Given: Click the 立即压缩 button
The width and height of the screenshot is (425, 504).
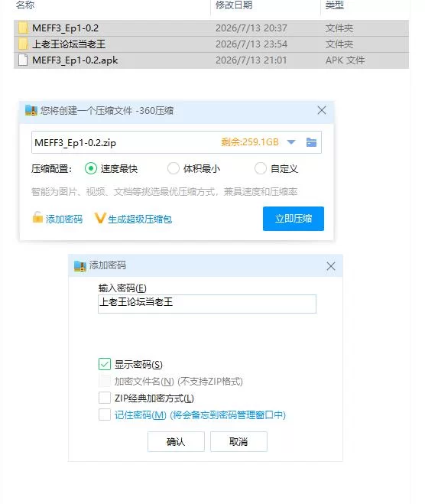Looking at the screenshot, I should point(294,219).
